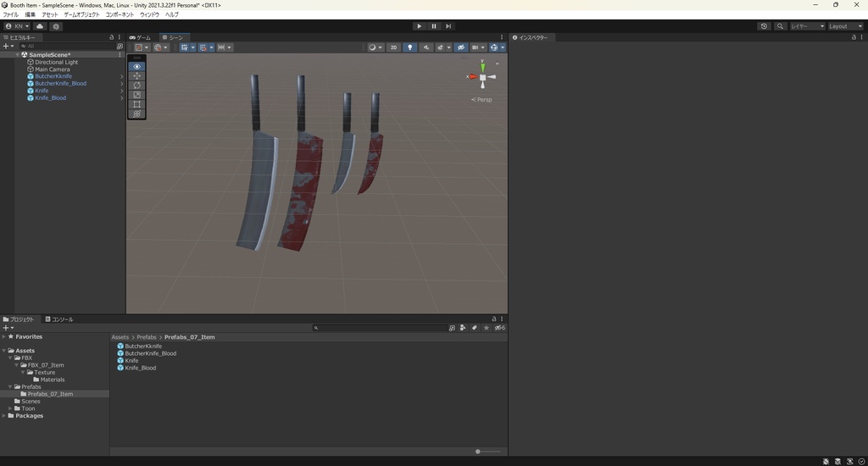Expand the Favorites folder in Project
This screenshot has height=466, width=868.
[4, 336]
